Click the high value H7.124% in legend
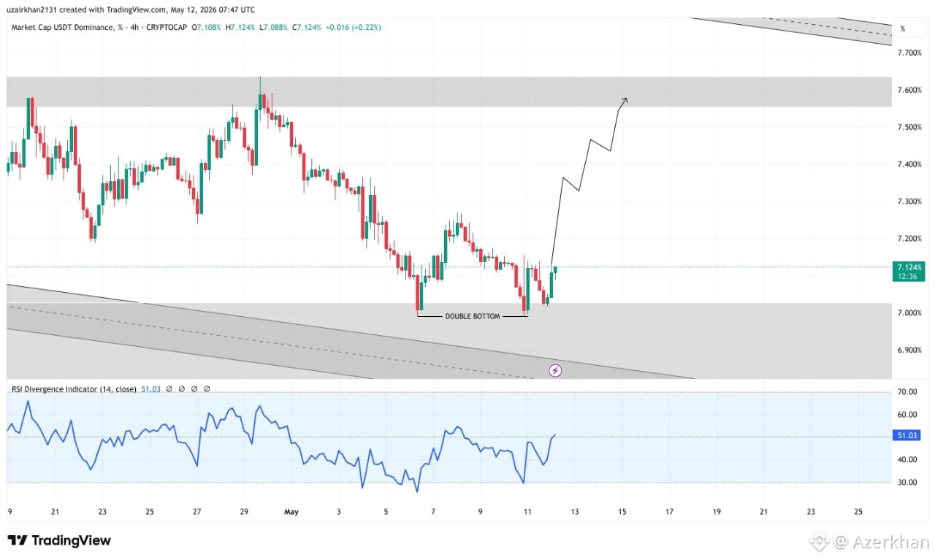The width and height of the screenshot is (935, 560). pos(241,27)
